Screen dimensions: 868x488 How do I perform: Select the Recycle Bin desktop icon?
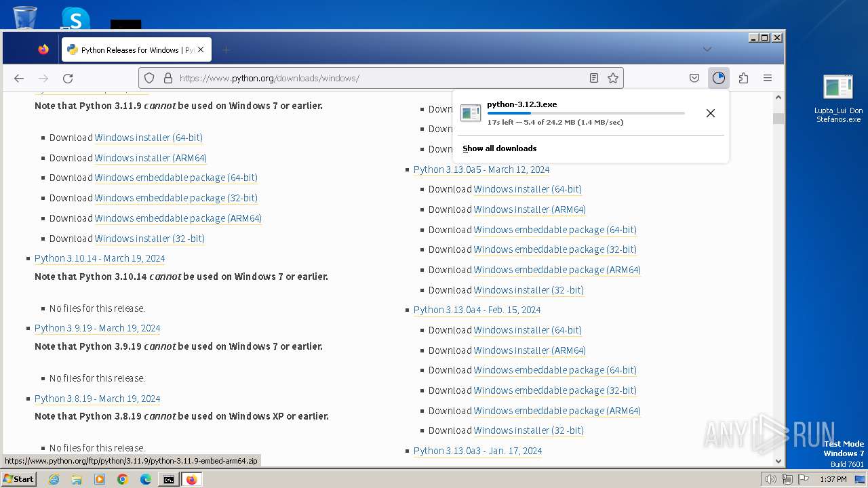(24, 17)
